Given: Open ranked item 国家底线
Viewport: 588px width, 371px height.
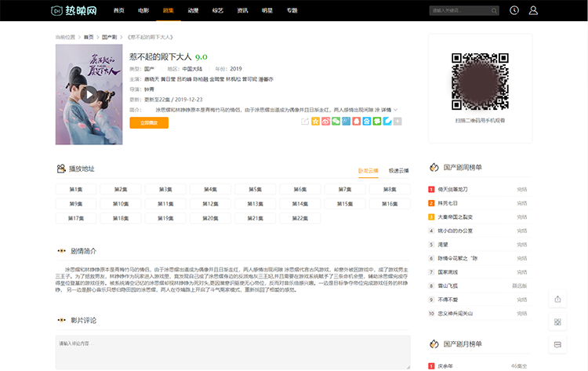Looking at the screenshot, I should pos(448,272).
